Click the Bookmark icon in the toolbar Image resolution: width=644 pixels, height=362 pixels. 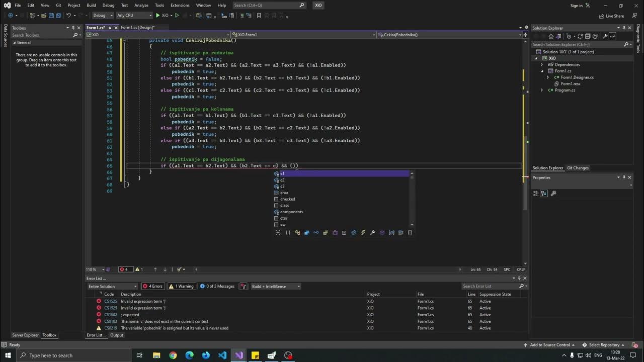point(259,16)
